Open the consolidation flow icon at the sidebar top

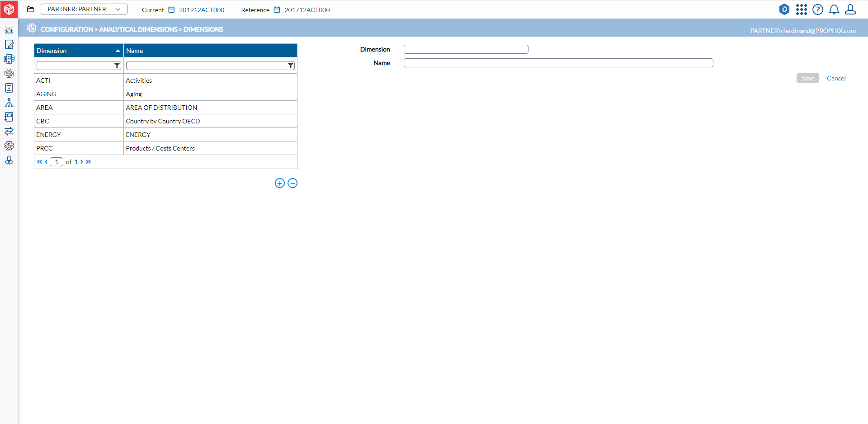pos(9,30)
